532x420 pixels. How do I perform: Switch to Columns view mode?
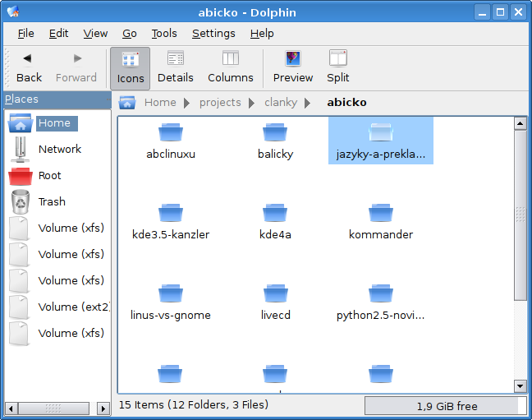tap(231, 68)
